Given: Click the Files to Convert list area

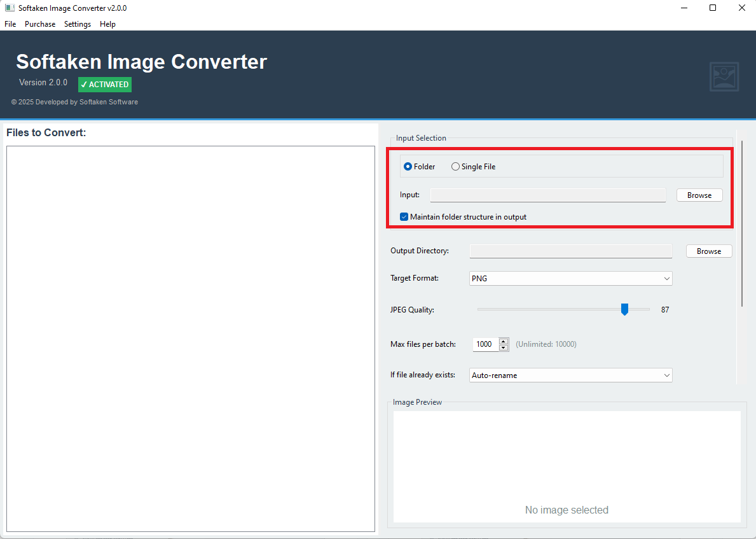Looking at the screenshot, I should coord(191,339).
